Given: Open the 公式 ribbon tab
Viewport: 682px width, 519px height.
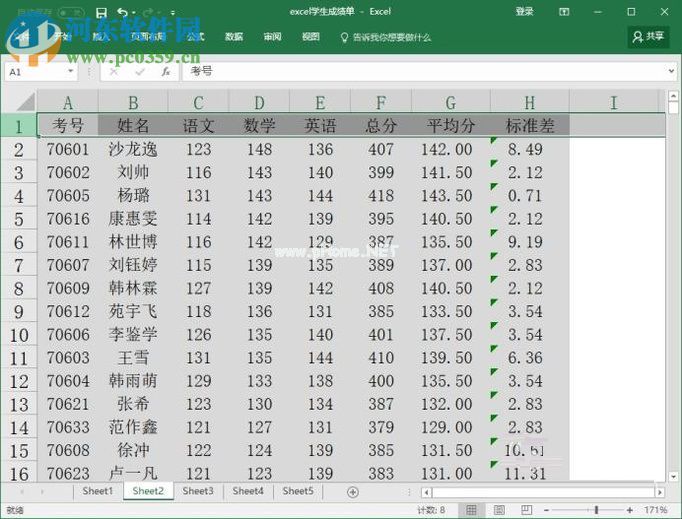Looking at the screenshot, I should tap(195, 37).
